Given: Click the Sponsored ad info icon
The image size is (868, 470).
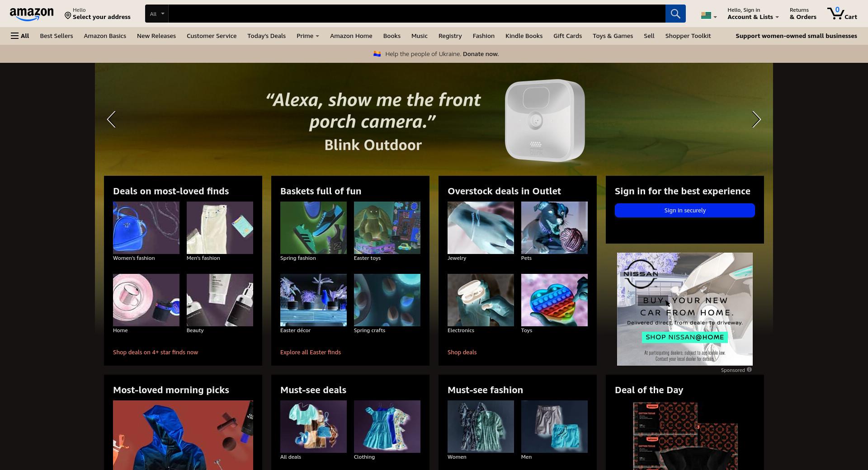Looking at the screenshot, I should (749, 370).
